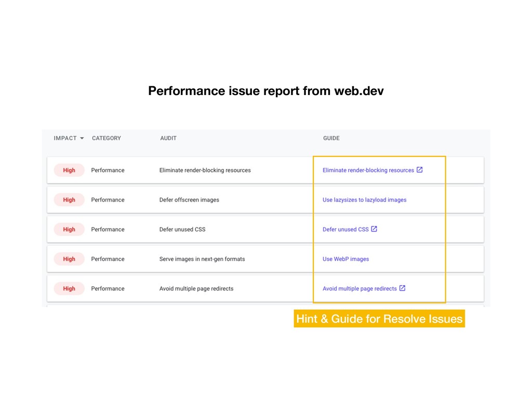
Task: Open the Use lazysizes to lazyload images link
Action: coord(364,200)
